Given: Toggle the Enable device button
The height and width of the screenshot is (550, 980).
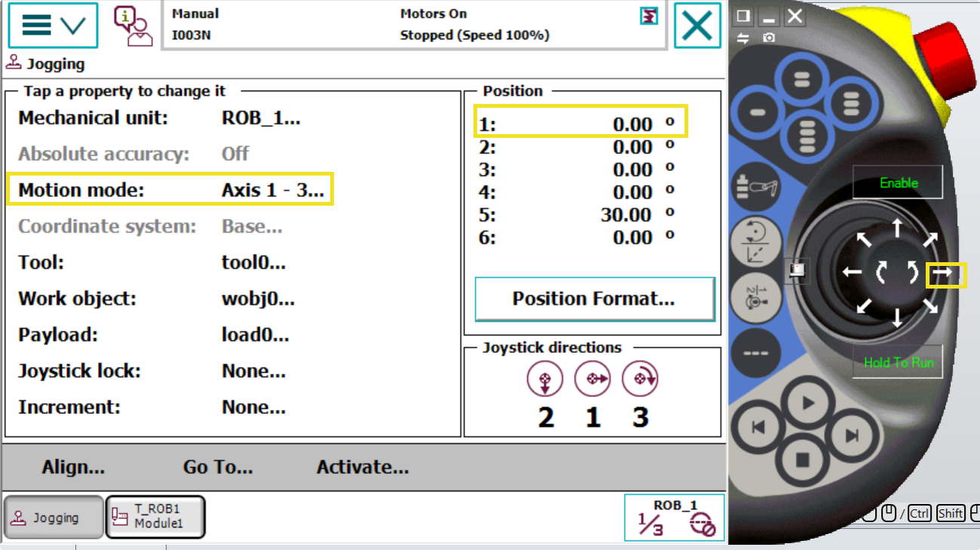Looking at the screenshot, I should pos(898,183).
